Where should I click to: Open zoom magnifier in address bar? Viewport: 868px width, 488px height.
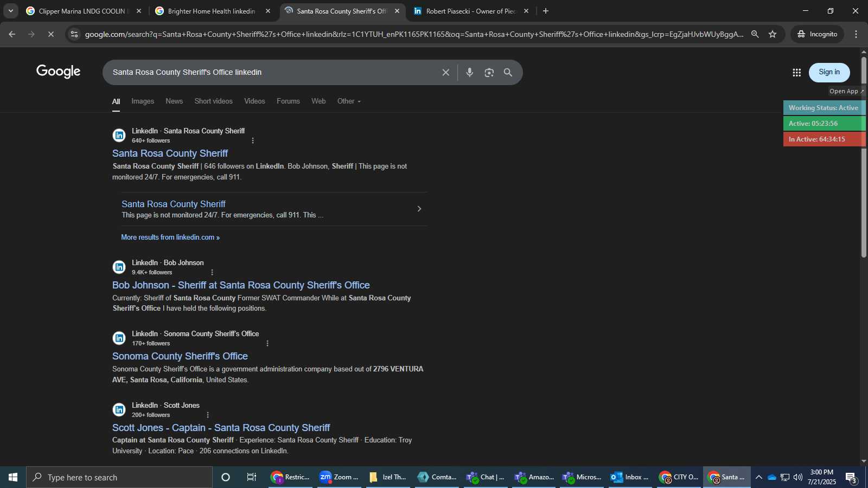pyautogui.click(x=755, y=34)
